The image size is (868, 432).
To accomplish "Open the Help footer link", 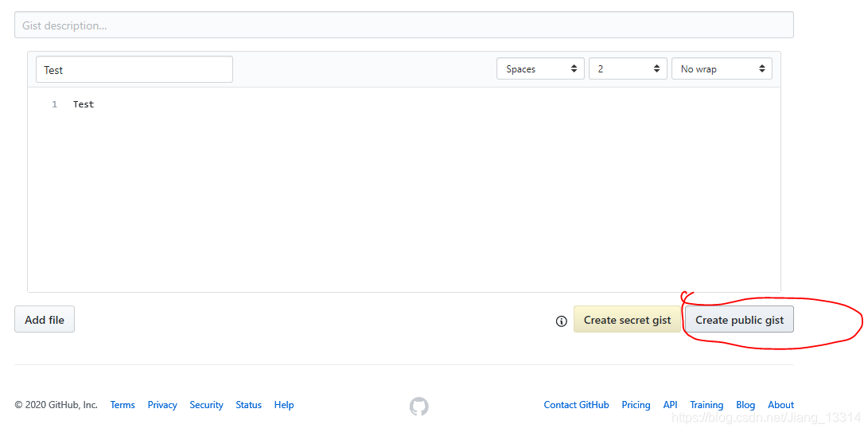I will (x=284, y=405).
